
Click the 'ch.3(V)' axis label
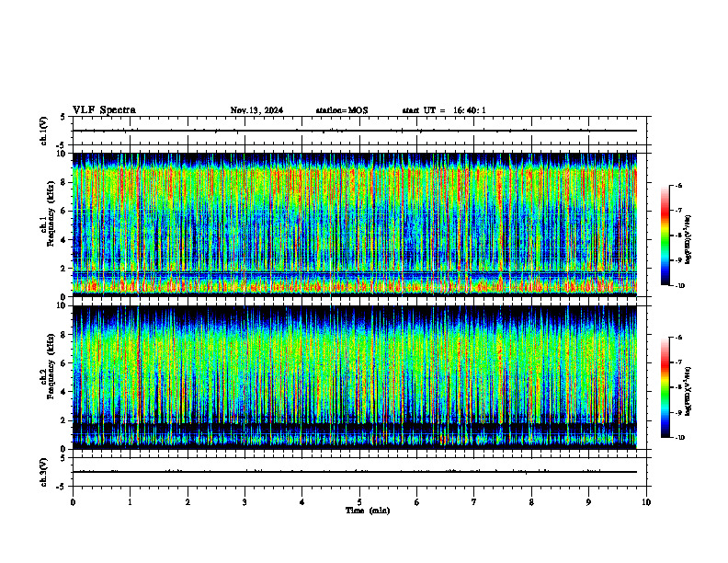44,472
